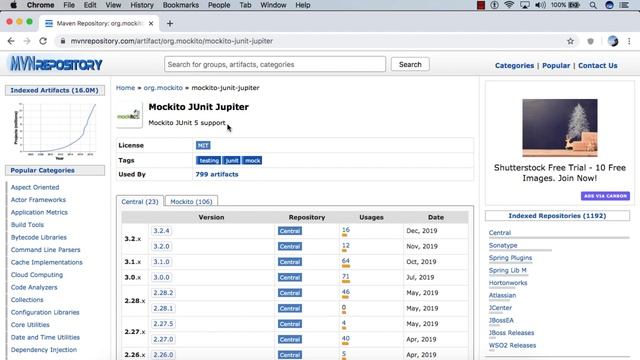
Task: Click the volume icon in menu bar
Action: (540, 5)
